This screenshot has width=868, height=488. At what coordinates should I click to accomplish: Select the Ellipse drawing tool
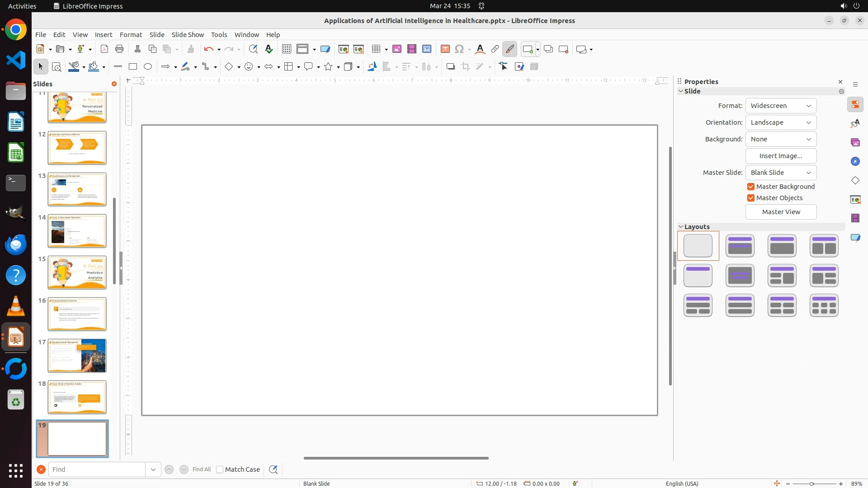[x=148, y=67]
